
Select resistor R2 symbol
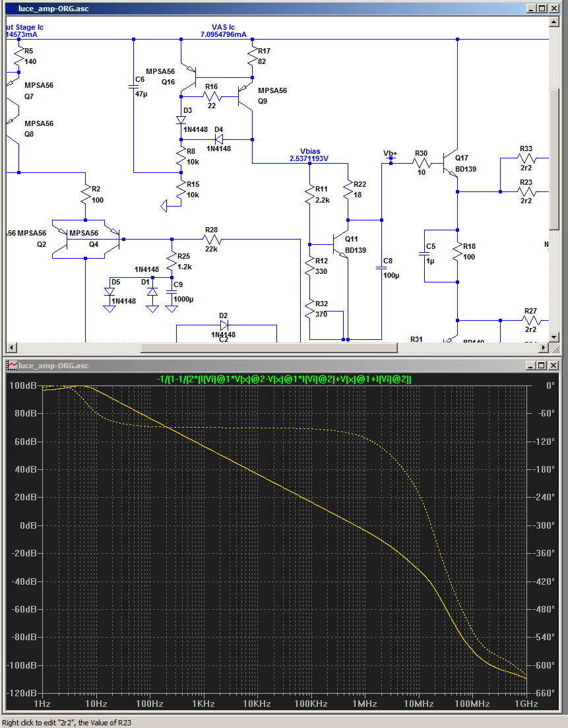pyautogui.click(x=85, y=195)
